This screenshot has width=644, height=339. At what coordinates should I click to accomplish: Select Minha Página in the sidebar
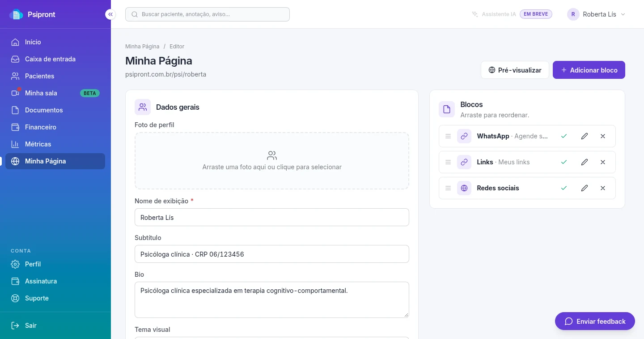coord(55,161)
